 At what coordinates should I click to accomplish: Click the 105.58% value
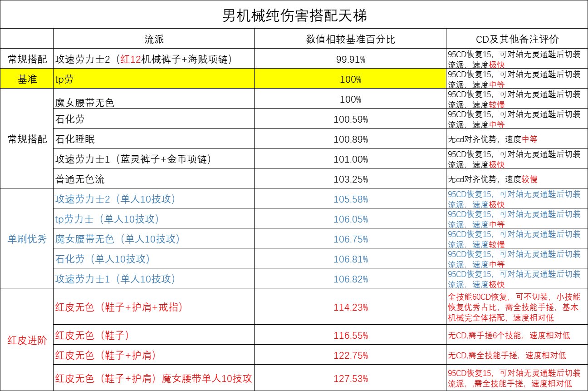pos(350,199)
